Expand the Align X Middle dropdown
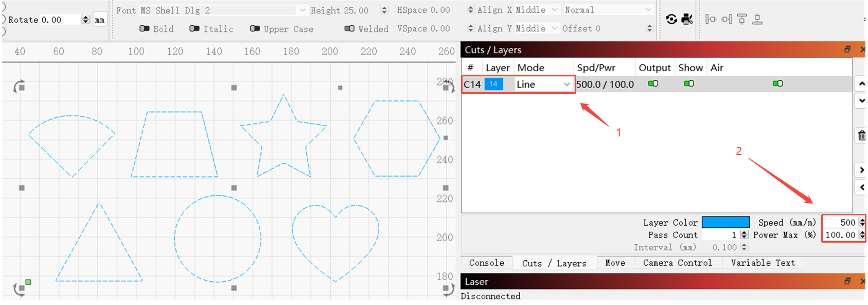Viewport: 868px width, 305px height. (554, 10)
